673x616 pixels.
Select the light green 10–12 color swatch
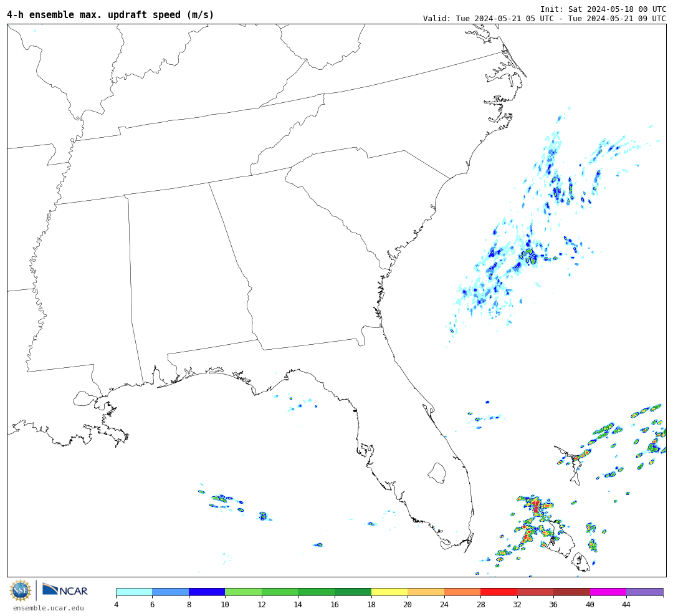tap(244, 592)
